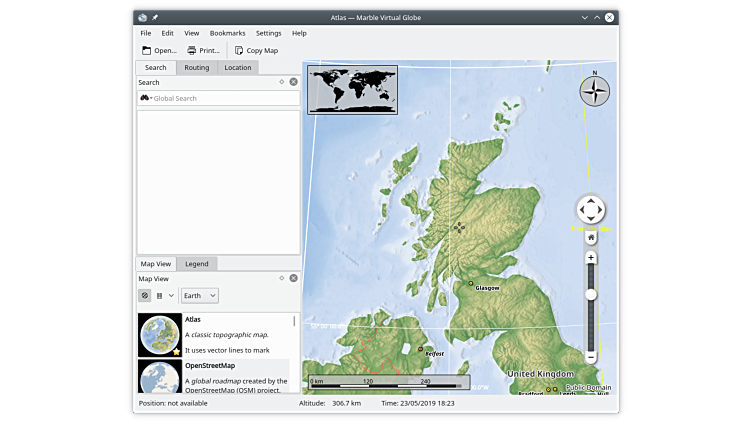Switch to the Legend tab
This screenshot has height=423, width=752.
197,263
